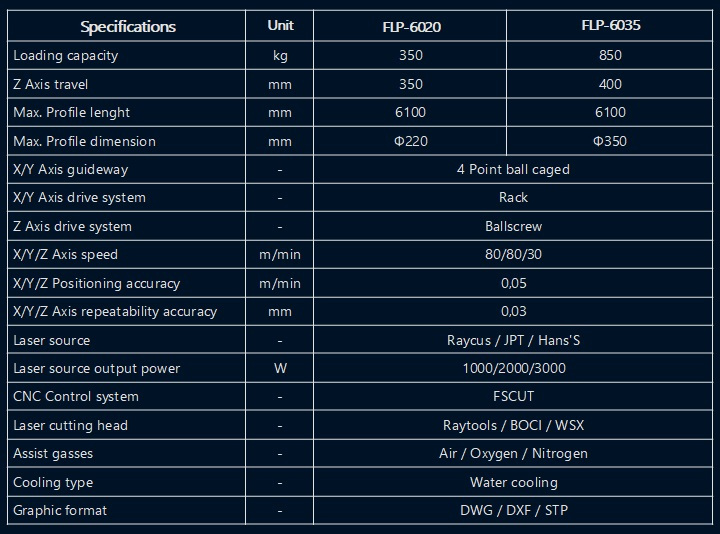Click the 4 Point ball caged cell
Screen dimensions: 720x534
click(513, 170)
